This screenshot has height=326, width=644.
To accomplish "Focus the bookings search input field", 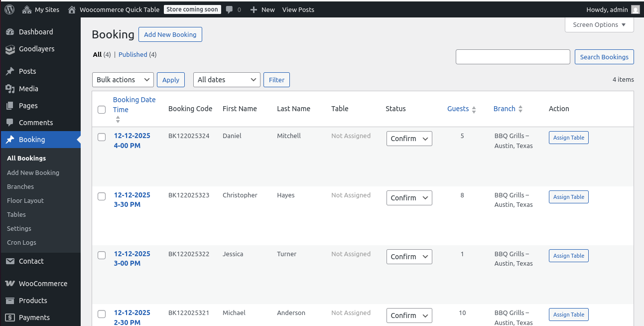I will point(513,57).
